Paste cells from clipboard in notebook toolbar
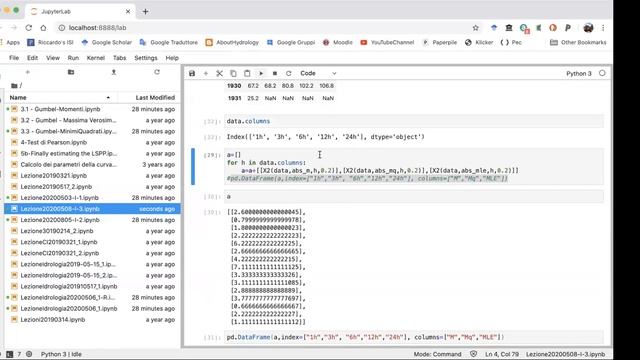640x360 pixels. (x=247, y=73)
